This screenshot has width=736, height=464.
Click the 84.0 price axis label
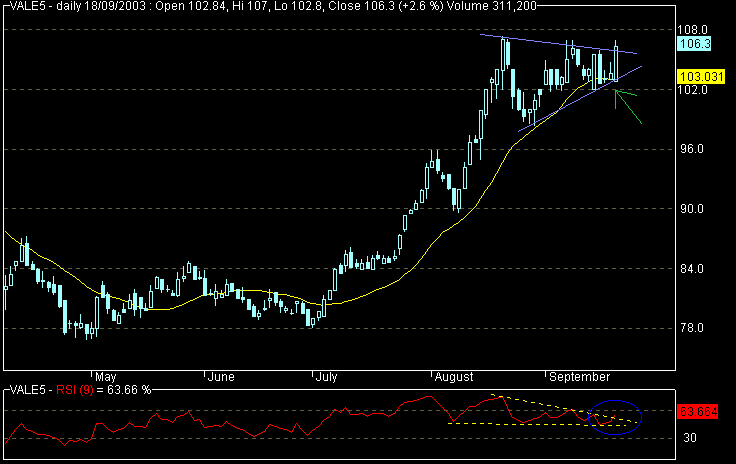click(692, 269)
